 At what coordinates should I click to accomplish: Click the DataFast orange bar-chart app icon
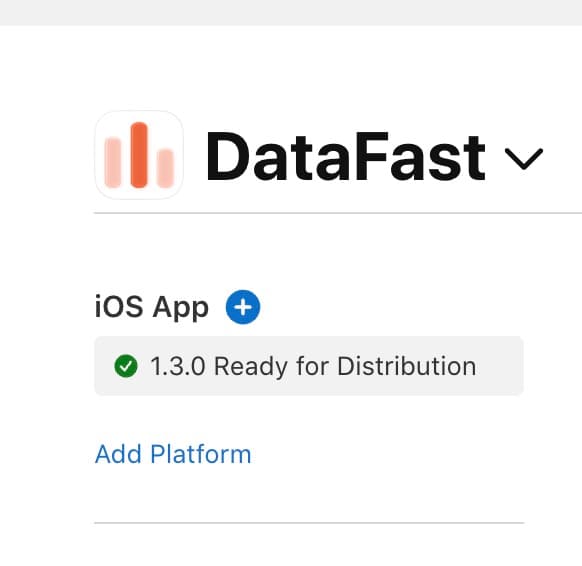click(x=139, y=155)
